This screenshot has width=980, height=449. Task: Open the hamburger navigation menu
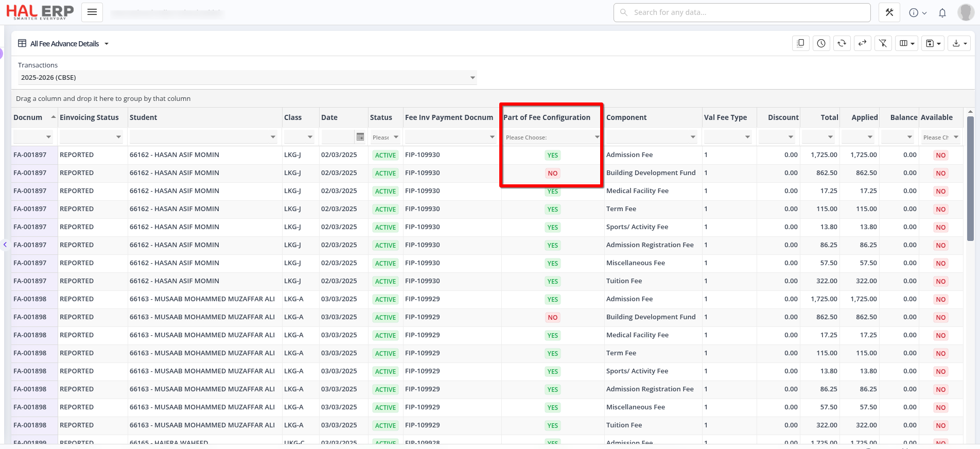tap(92, 12)
